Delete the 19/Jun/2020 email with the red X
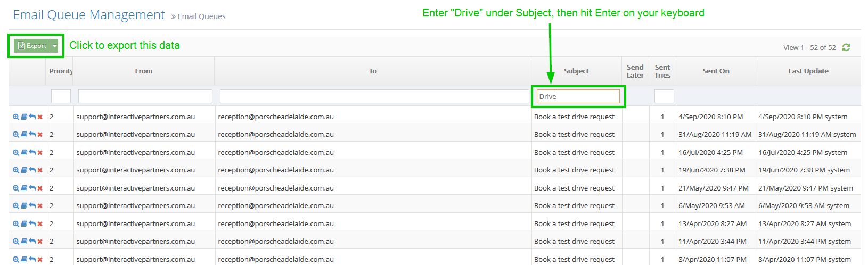This screenshot has width=868, height=265. [40, 170]
